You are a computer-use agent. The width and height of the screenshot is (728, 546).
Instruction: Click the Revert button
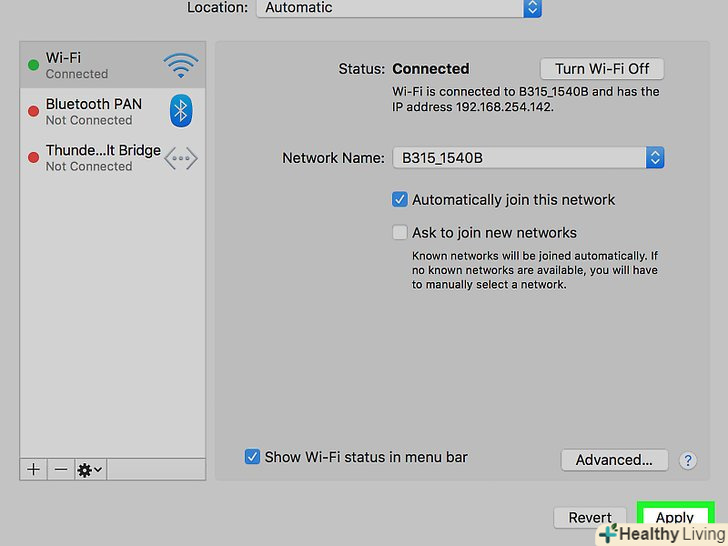point(590,517)
